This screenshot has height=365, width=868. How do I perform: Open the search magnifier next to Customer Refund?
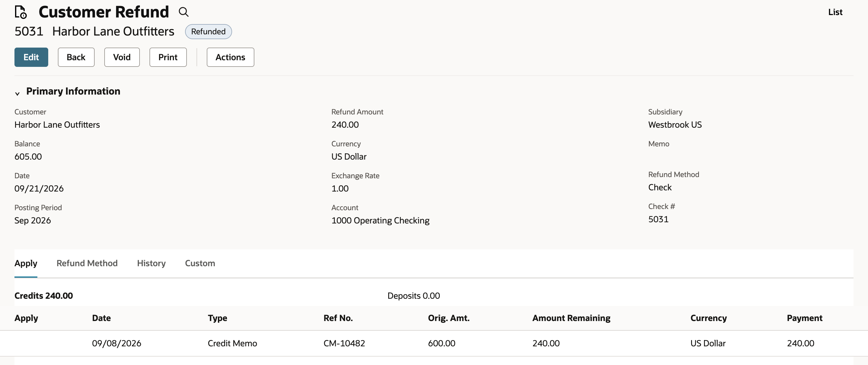tap(184, 12)
